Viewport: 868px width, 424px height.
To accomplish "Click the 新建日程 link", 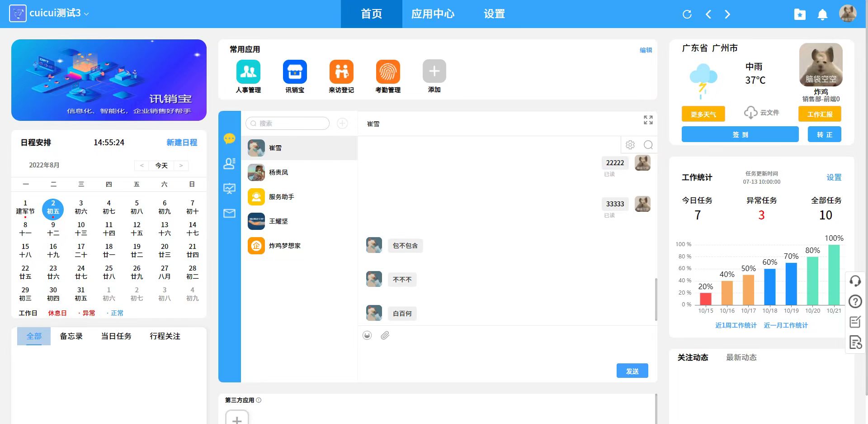I will click(x=182, y=143).
